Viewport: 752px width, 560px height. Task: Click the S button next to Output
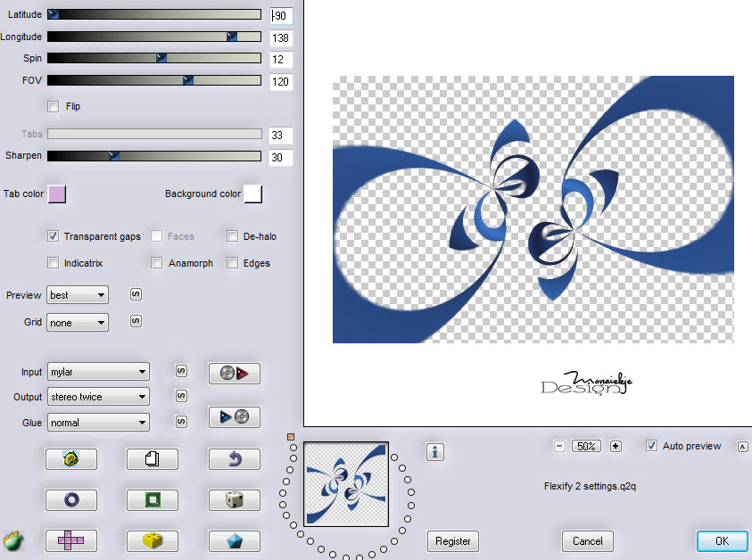181,396
